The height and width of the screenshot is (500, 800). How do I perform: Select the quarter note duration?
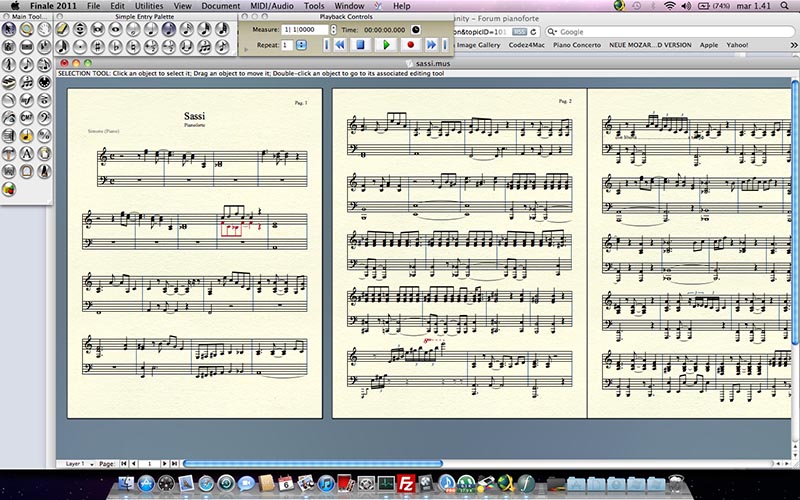click(151, 29)
